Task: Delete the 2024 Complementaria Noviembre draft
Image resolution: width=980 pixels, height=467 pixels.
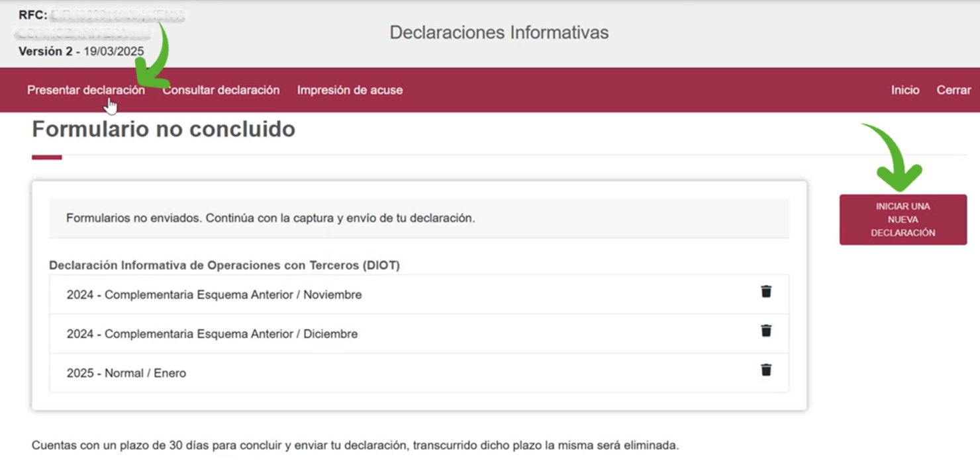Action: (766, 292)
